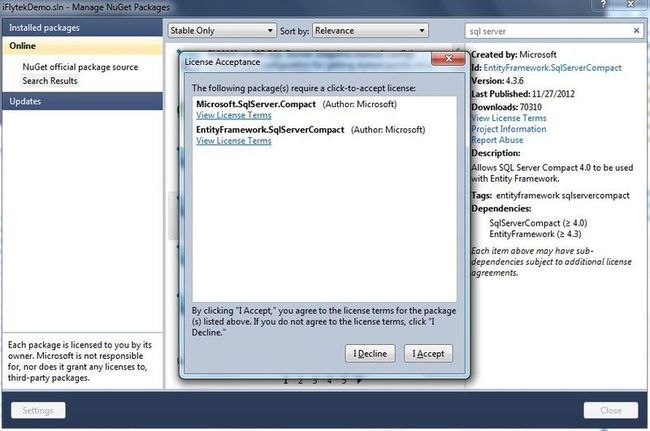650x431 pixels.
Task: Expand the Installed packages section
Action: point(82,28)
